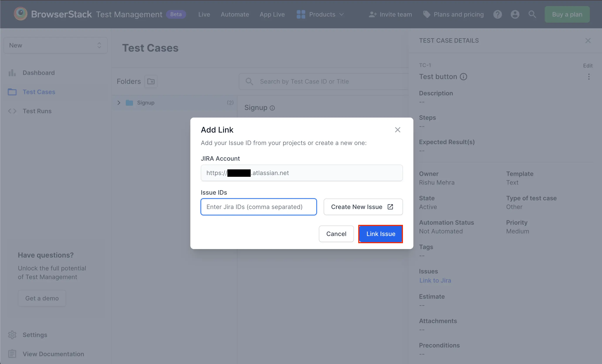Select Dashboard in the sidebar

(39, 72)
